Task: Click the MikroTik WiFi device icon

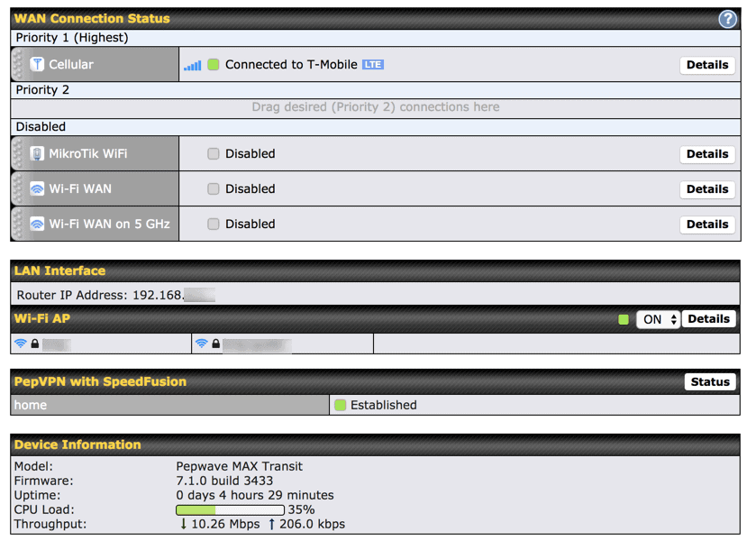Action: (x=37, y=153)
